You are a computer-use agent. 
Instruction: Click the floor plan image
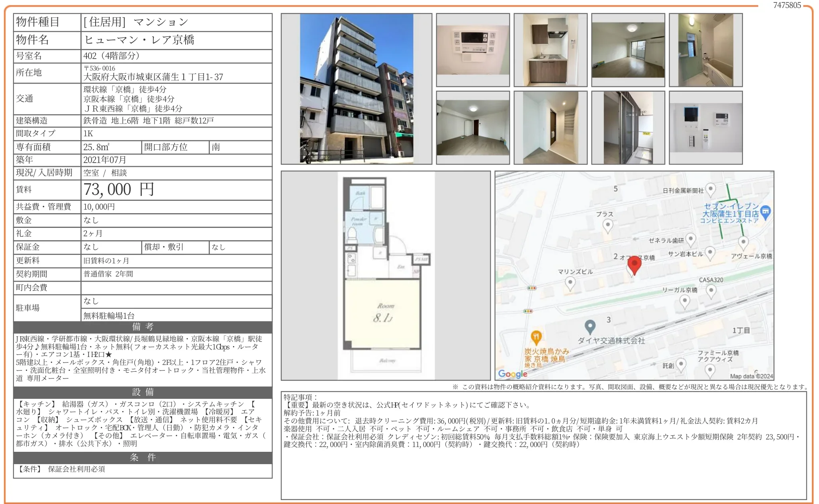[385, 275]
